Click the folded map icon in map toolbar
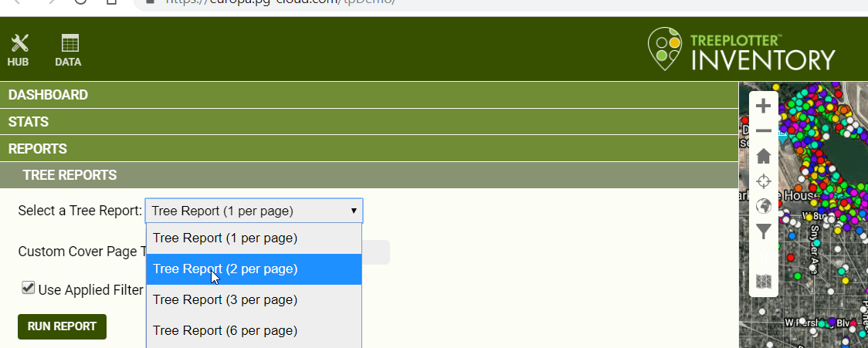This screenshot has height=348, width=868. 763,282
